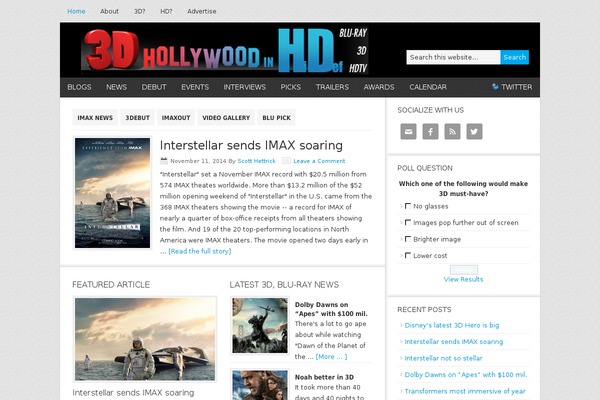Open the Interstellar IMAX poster thumbnail

(x=112, y=193)
